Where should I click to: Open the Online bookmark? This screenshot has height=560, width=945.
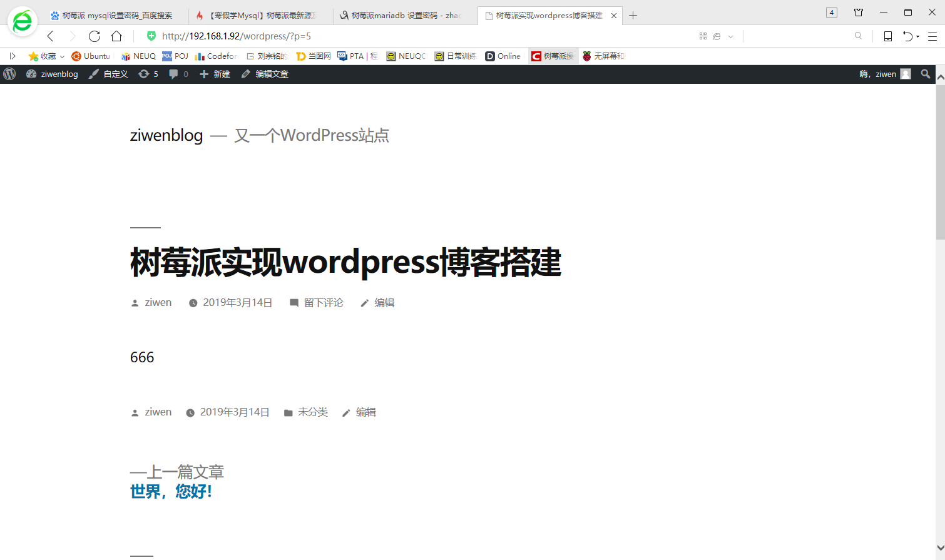click(503, 56)
